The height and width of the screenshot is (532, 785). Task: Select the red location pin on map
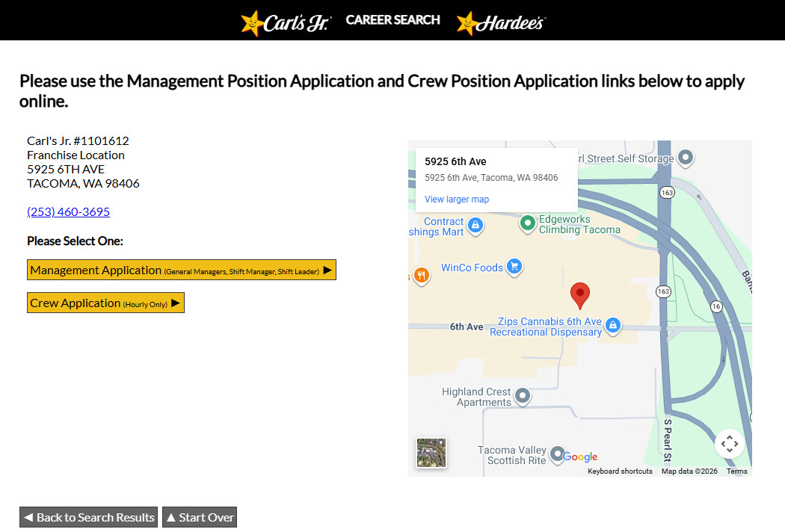tap(579, 295)
